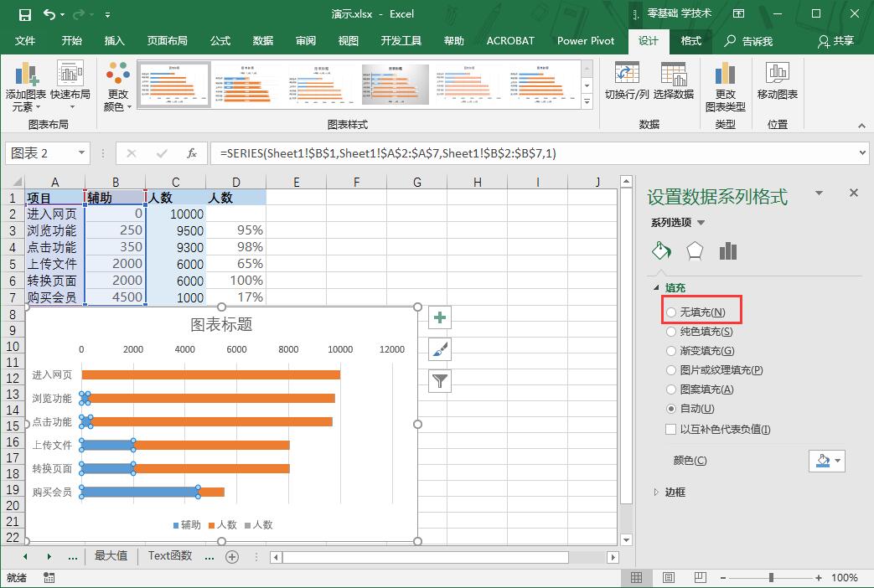The image size is (874, 588).
Task: Click the formula bar confirm checkmark
Action: pos(162,153)
